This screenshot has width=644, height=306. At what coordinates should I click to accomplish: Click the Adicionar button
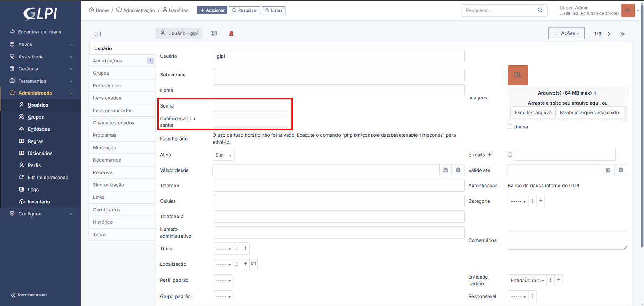tap(212, 10)
